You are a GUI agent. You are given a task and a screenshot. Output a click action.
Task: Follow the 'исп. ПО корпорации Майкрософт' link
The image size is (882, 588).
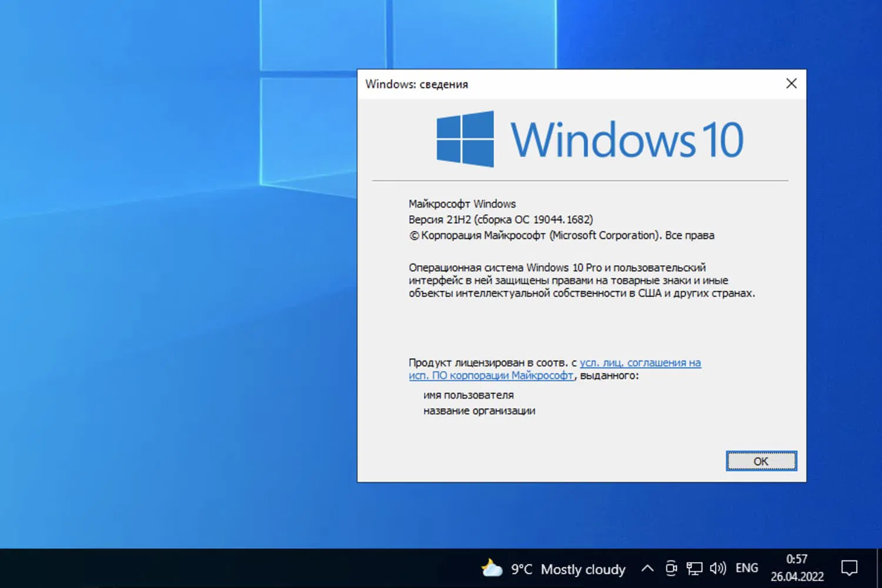click(490, 375)
